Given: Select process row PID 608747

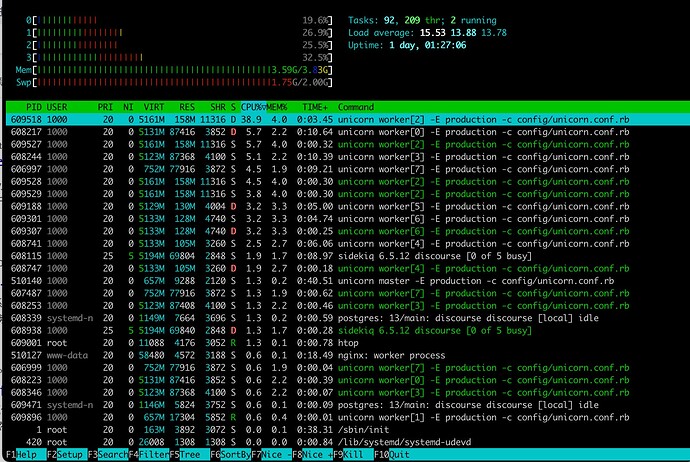Looking at the screenshot, I should click(x=348, y=268).
